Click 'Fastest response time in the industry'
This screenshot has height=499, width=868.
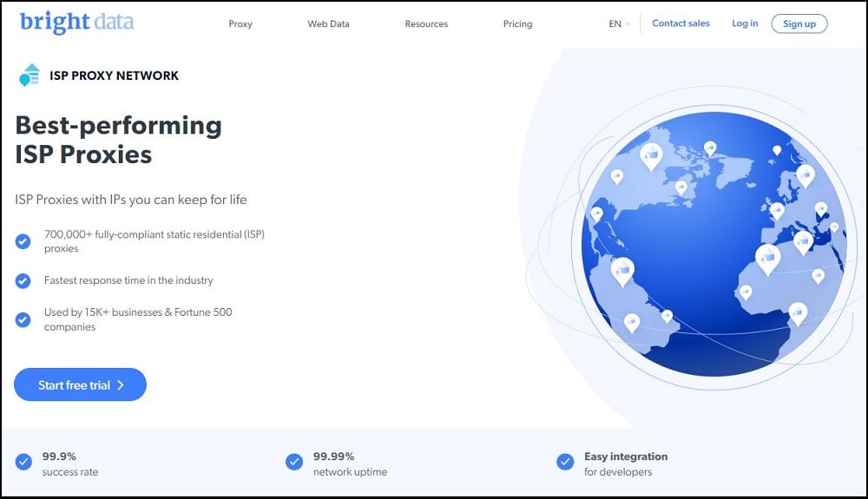click(128, 280)
